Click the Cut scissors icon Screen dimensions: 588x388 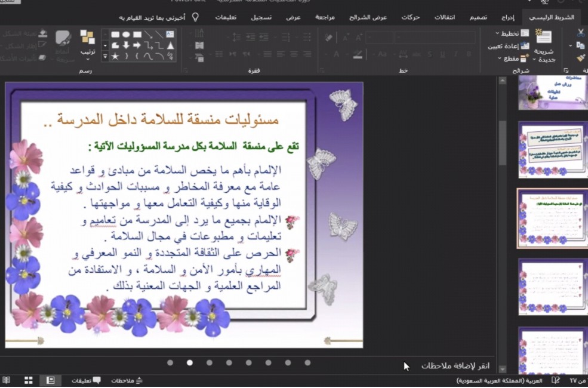point(581,33)
